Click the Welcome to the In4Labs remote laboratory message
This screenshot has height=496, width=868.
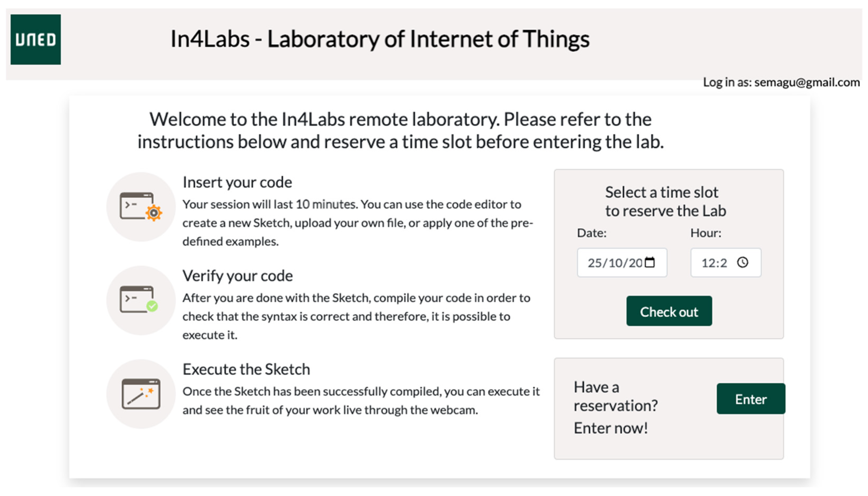(401, 131)
